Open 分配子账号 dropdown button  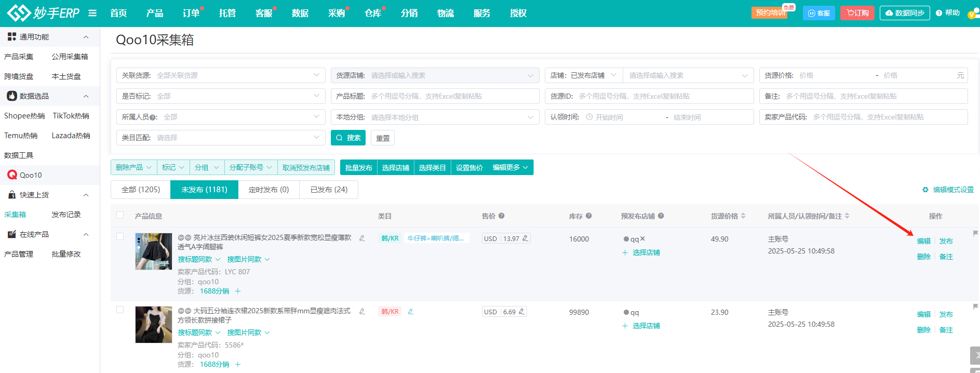tap(251, 167)
